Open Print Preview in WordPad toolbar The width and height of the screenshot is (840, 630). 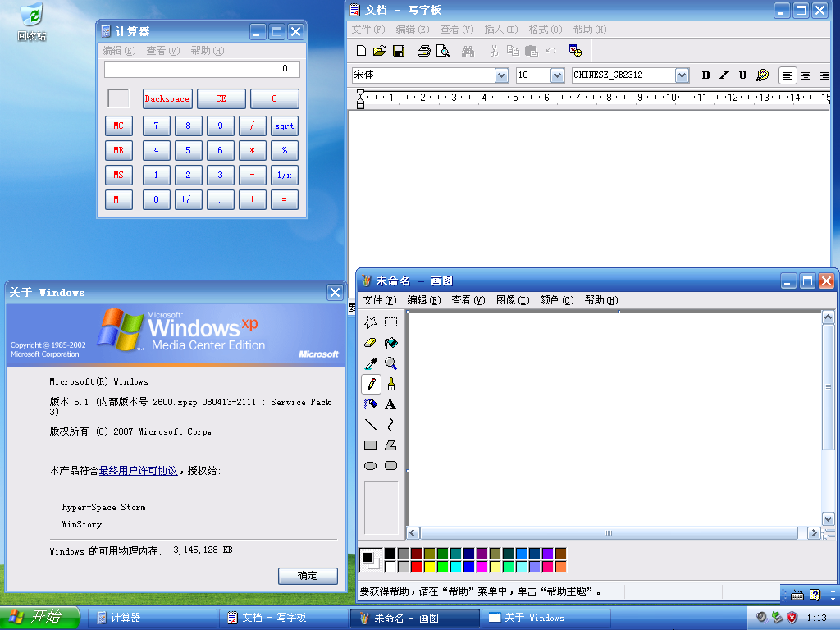[x=442, y=51]
